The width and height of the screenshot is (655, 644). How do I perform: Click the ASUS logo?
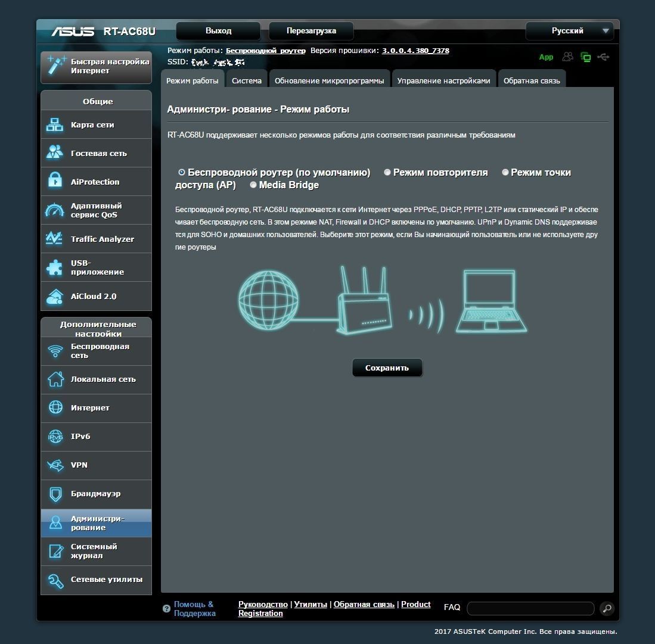pos(73,32)
